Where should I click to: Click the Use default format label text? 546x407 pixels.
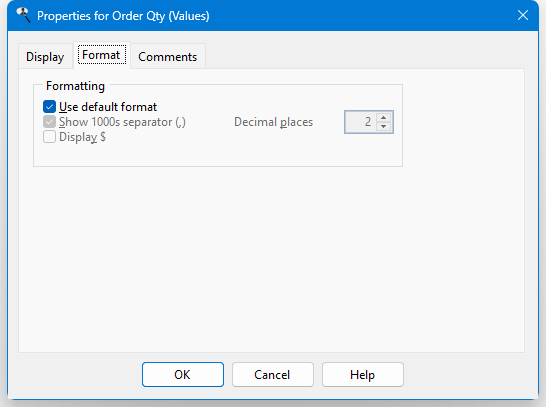point(108,107)
